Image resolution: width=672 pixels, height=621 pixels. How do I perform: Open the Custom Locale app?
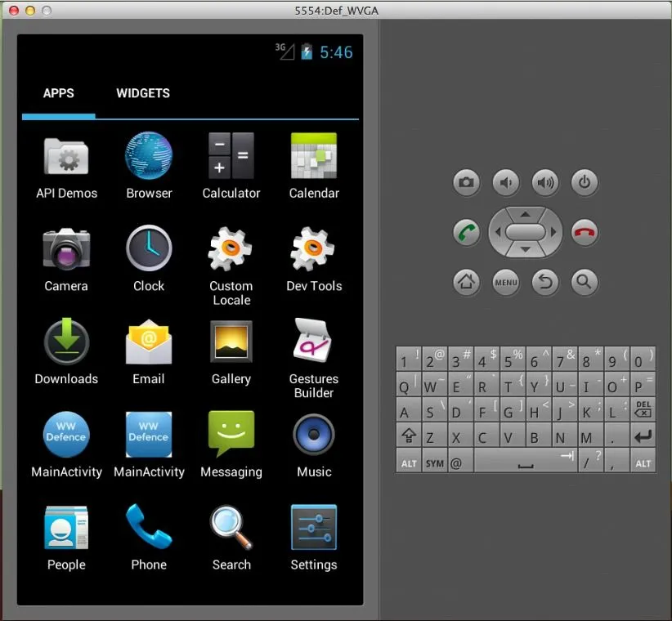tap(231, 250)
